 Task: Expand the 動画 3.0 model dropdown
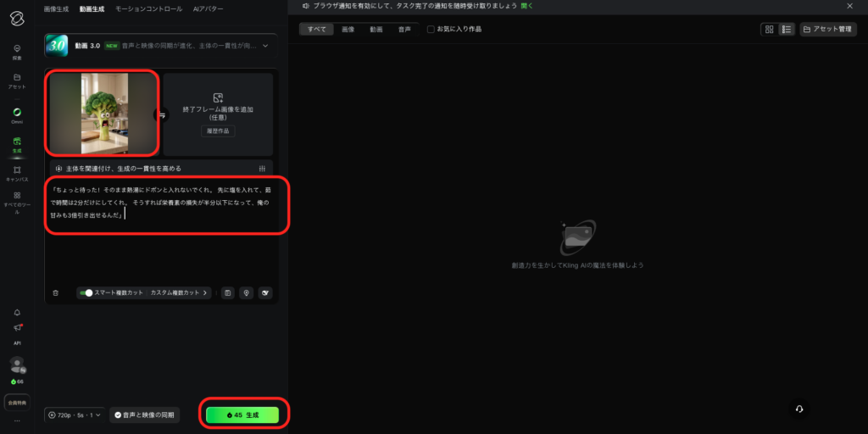(x=265, y=46)
